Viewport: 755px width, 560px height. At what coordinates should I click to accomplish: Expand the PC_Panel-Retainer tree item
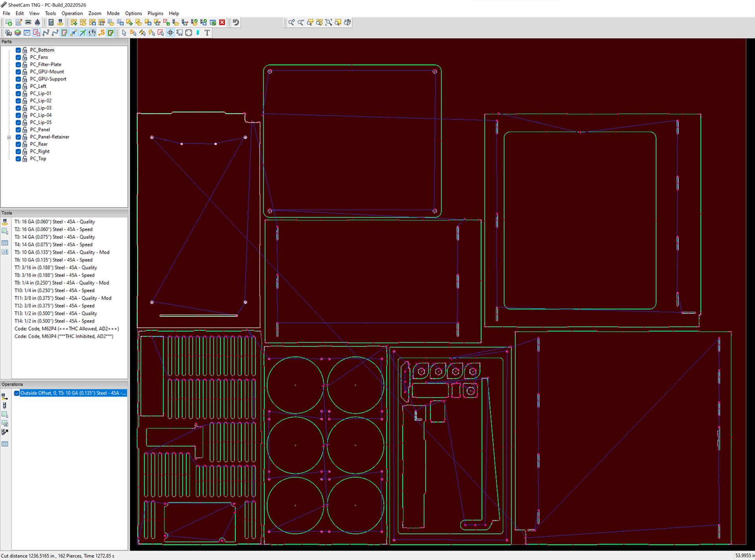[9, 137]
